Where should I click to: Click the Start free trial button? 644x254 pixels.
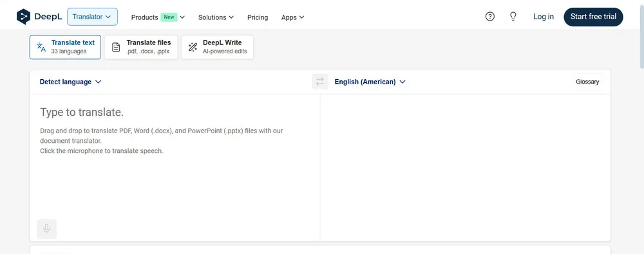pos(594,17)
